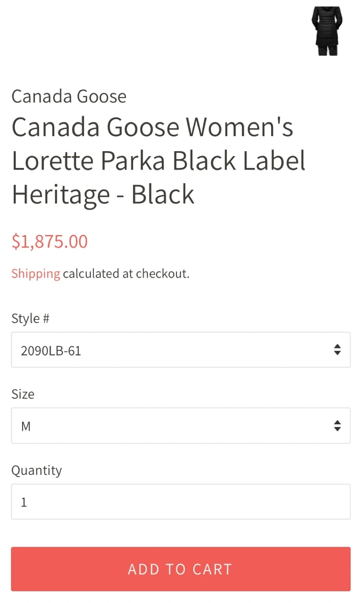The height and width of the screenshot is (603, 364).
Task: Click the word 'Women's' in the title
Action: pos(239,127)
